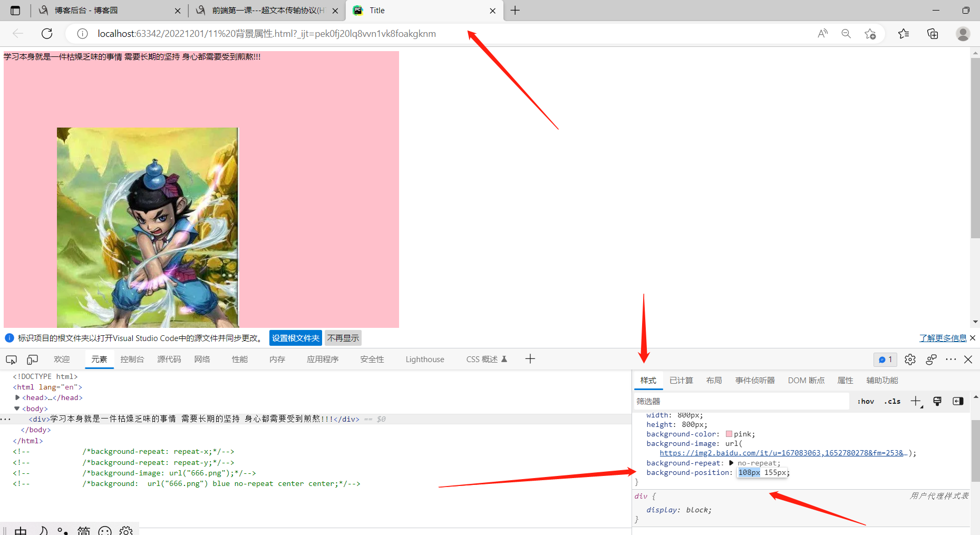This screenshot has width=980, height=535.
Task: Click the 筛选器 styles filter field
Action: (741, 402)
